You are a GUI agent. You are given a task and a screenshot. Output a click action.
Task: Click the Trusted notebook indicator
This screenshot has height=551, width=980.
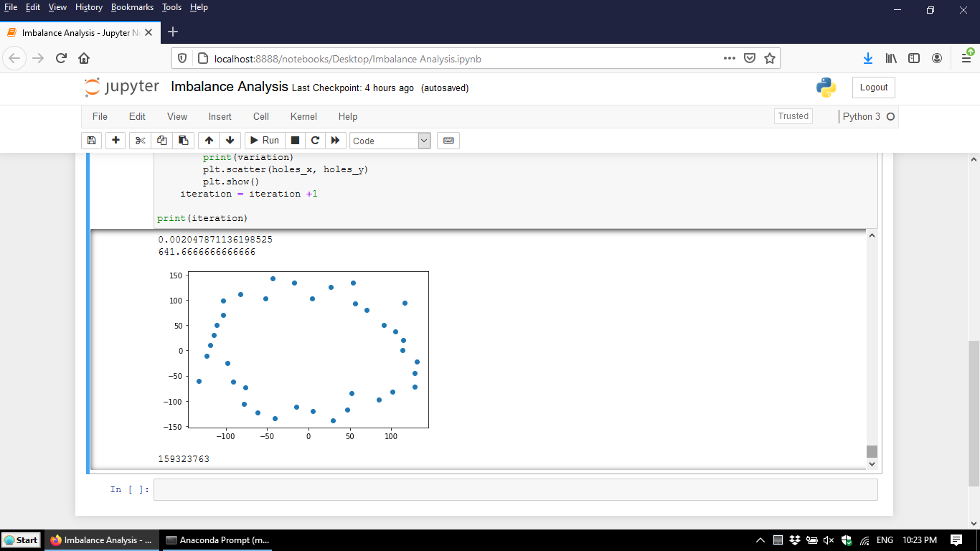point(793,116)
